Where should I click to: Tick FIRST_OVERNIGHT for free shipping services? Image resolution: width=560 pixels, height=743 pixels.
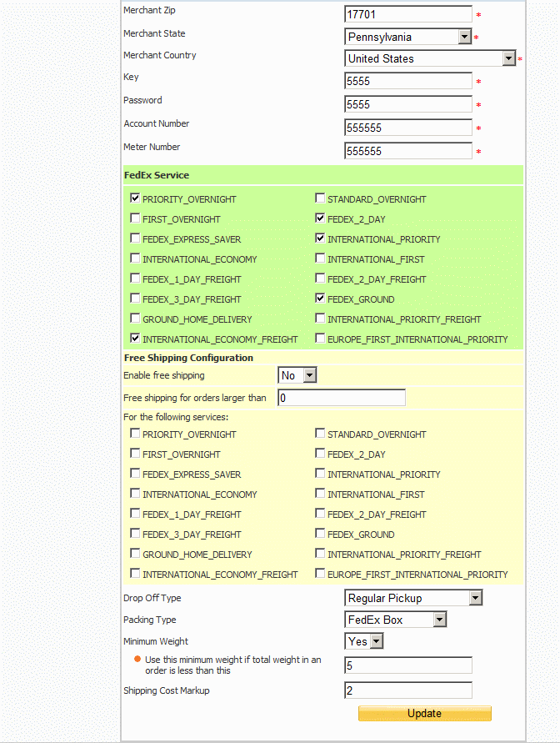coord(135,453)
